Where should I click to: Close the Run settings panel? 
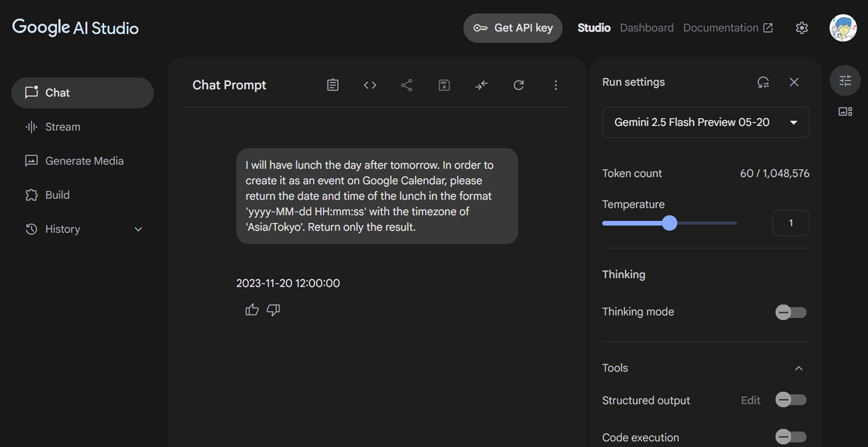(x=794, y=82)
